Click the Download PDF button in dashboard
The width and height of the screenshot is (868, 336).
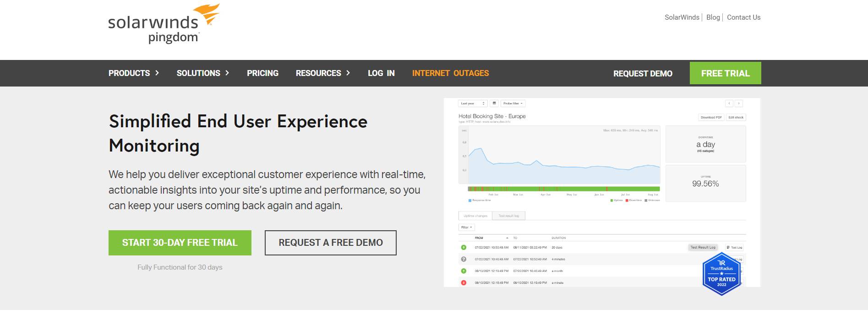click(x=711, y=117)
